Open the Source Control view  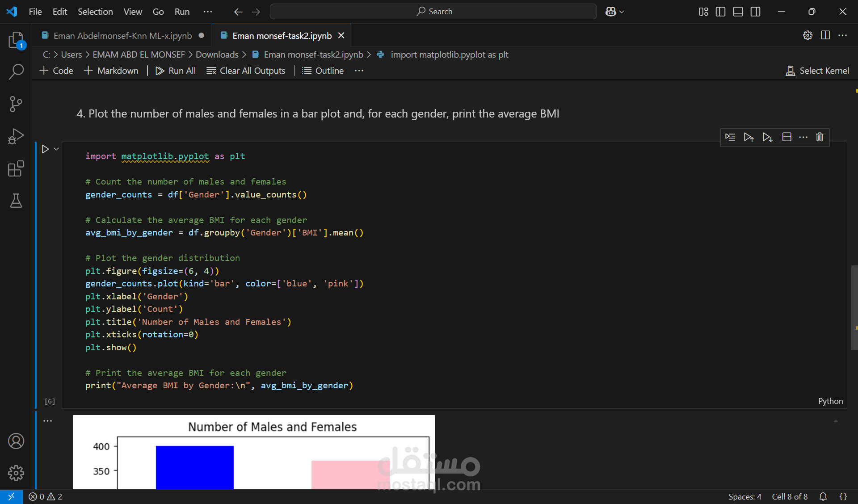[x=16, y=104]
